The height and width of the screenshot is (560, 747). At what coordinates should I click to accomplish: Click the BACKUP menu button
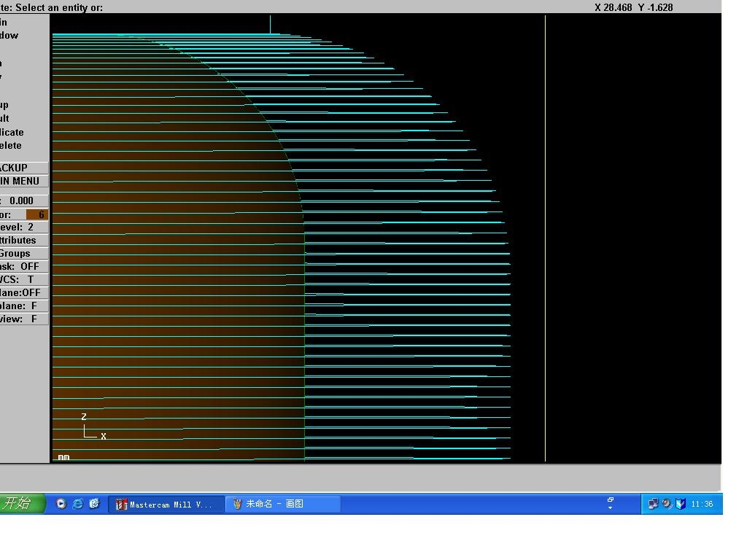(23, 168)
